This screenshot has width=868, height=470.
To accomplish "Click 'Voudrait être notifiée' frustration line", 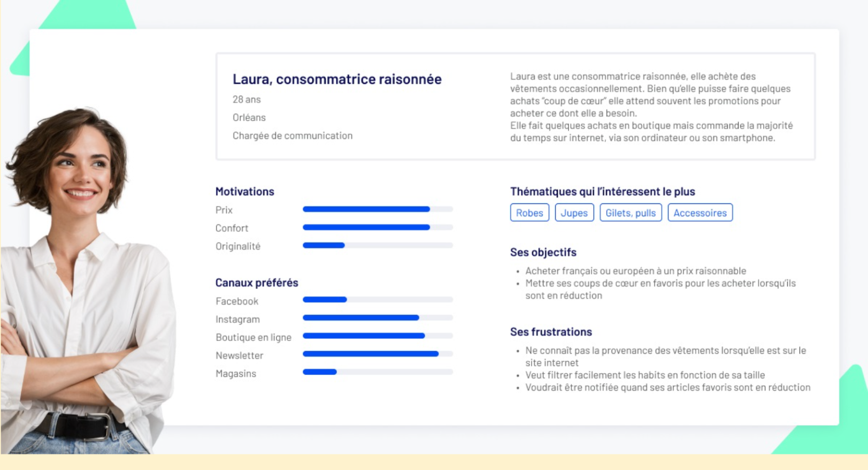I will [668, 388].
